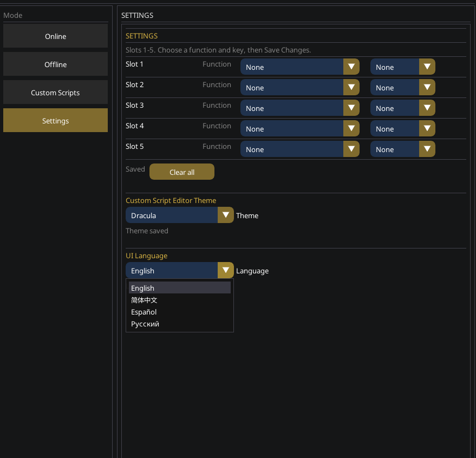Open the Slot 1 Function dropdown
The image size is (476, 458).
[x=300, y=67]
